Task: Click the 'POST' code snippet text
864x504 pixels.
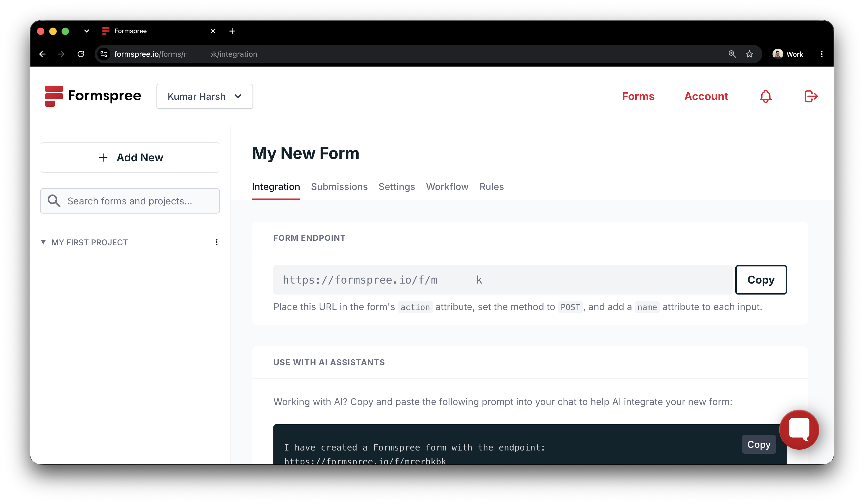Action: [x=570, y=307]
